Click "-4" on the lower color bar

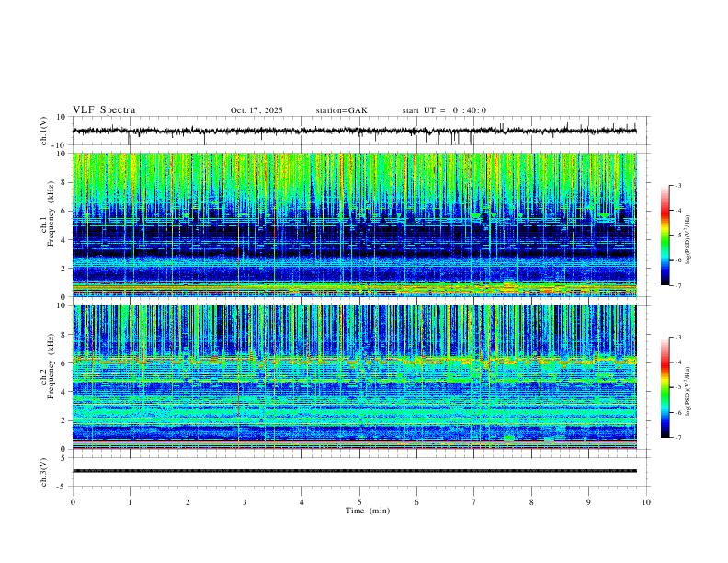coord(677,362)
